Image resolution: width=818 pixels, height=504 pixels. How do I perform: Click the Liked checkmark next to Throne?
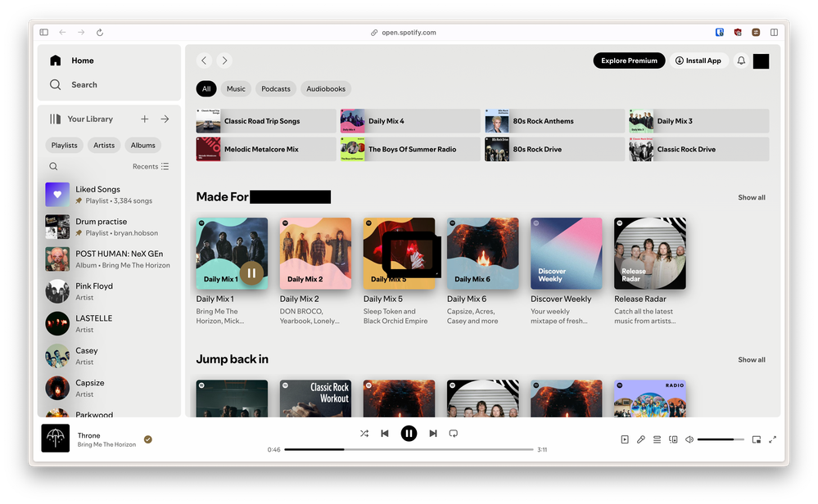pos(148,439)
